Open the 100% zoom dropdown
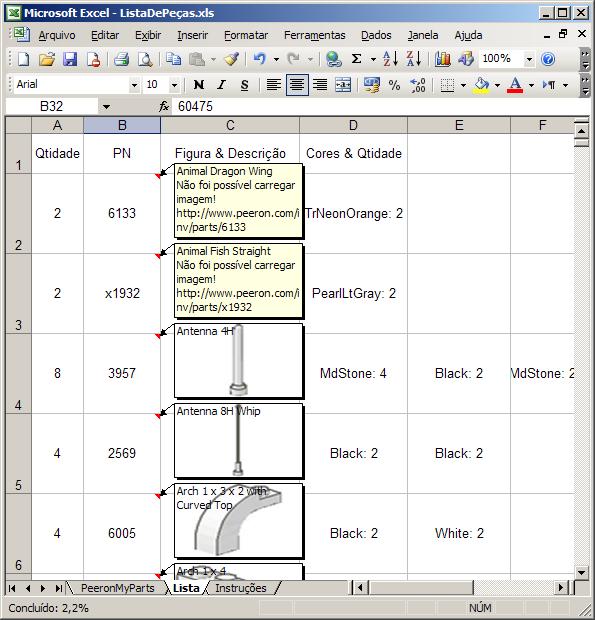595x620 pixels. [x=529, y=59]
